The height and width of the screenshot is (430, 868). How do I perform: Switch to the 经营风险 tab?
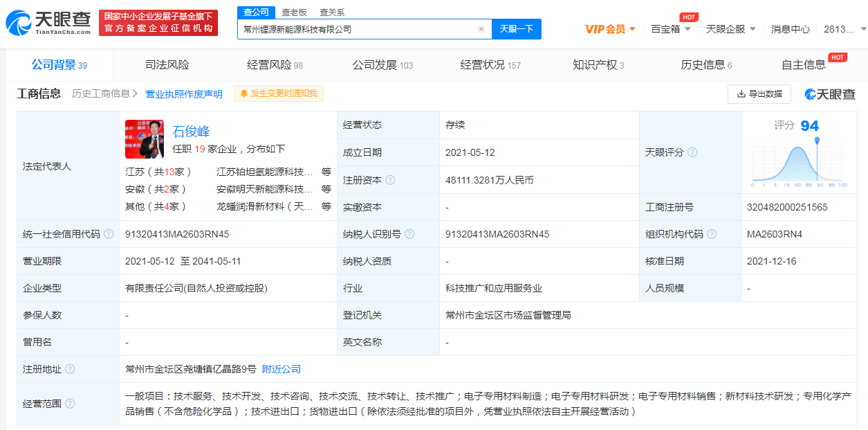tap(275, 65)
